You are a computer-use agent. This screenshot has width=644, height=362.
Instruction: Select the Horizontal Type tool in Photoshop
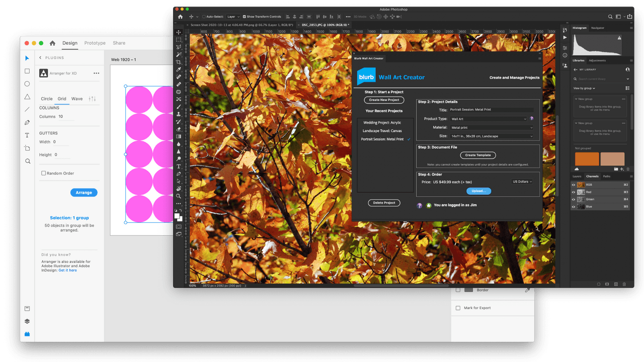tap(179, 166)
